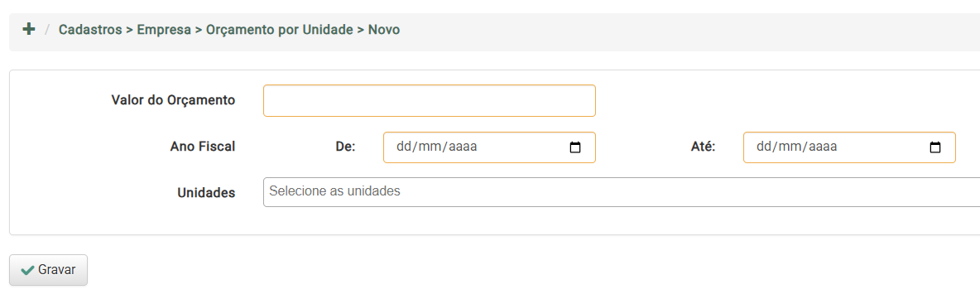Go to Empresa in the breadcrumb
Screen dimensions: 980x299
[164, 29]
